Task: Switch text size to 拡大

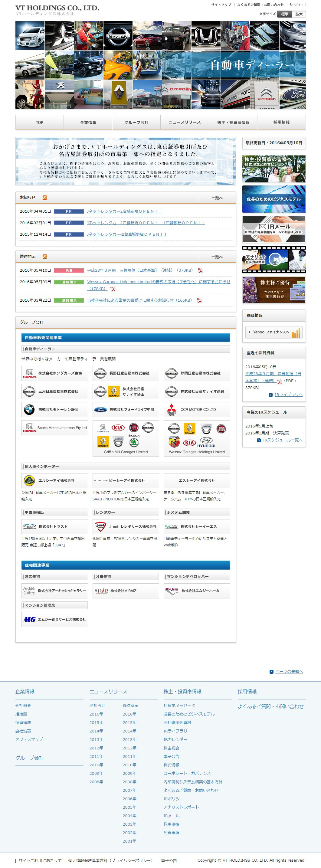Action: tap(299, 14)
